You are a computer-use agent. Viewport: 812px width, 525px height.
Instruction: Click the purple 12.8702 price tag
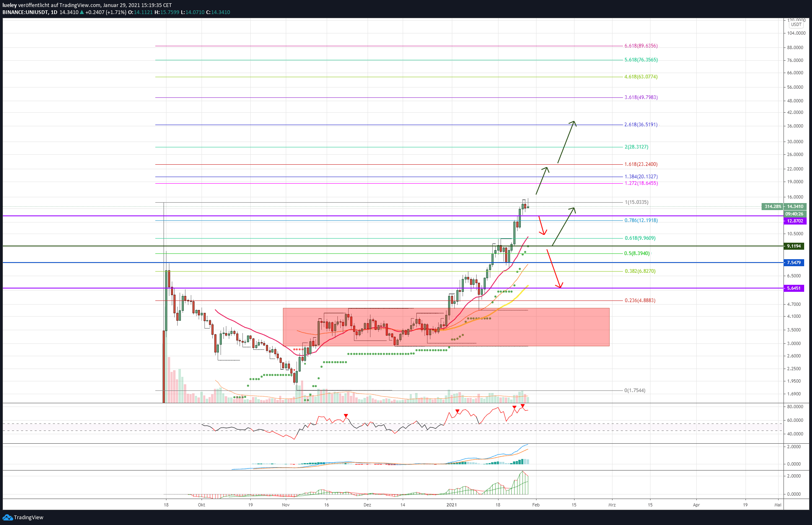795,221
